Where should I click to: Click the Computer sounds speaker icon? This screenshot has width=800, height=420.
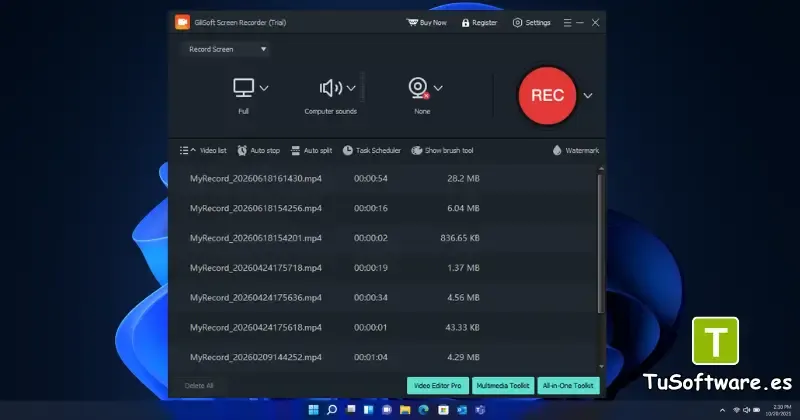(x=331, y=88)
